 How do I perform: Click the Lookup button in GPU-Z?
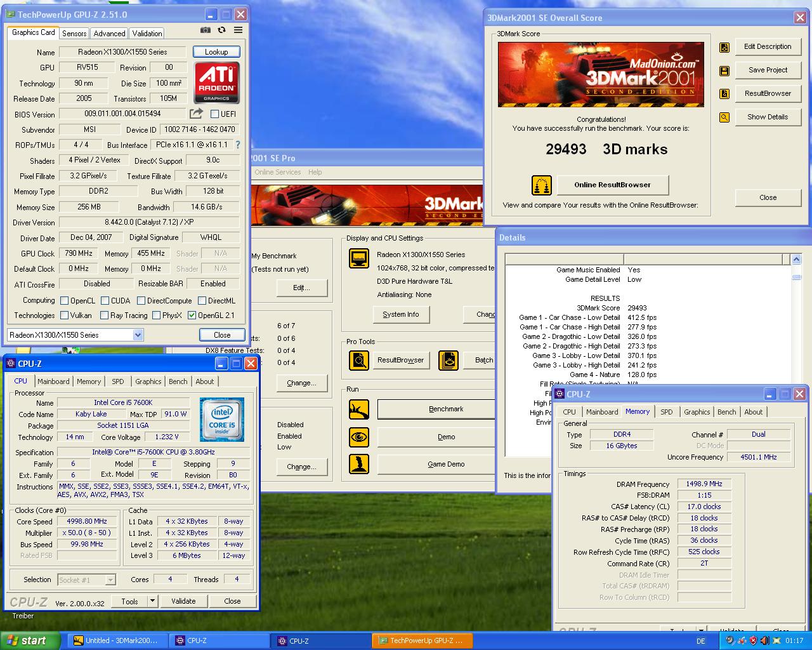pos(216,52)
